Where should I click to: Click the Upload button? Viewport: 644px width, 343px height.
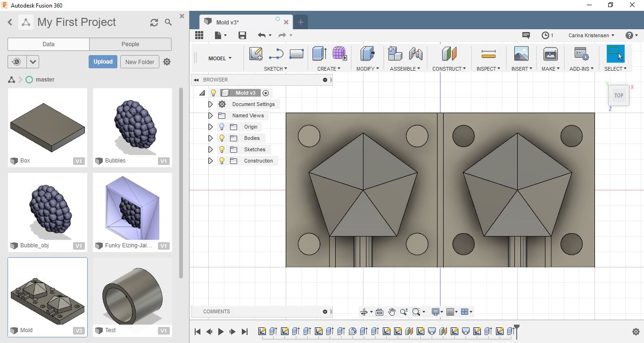103,62
